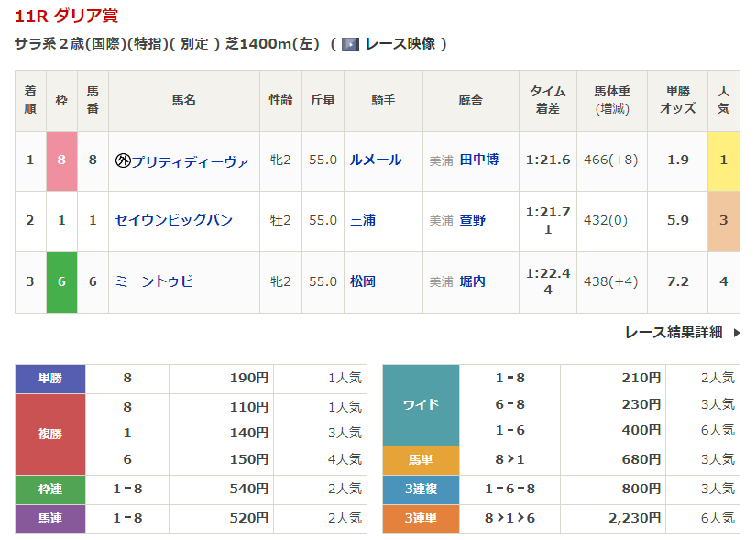Viewport: 756px width, 540px height.
Task: Open horse page for セイウンビッグバン
Action: click(174, 220)
